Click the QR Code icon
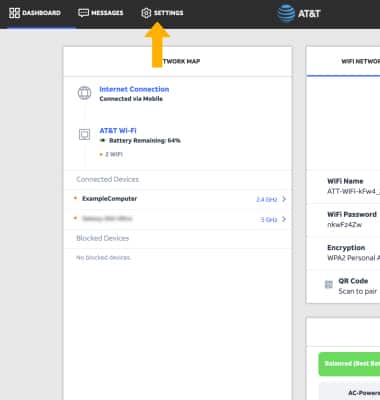 [329, 284]
